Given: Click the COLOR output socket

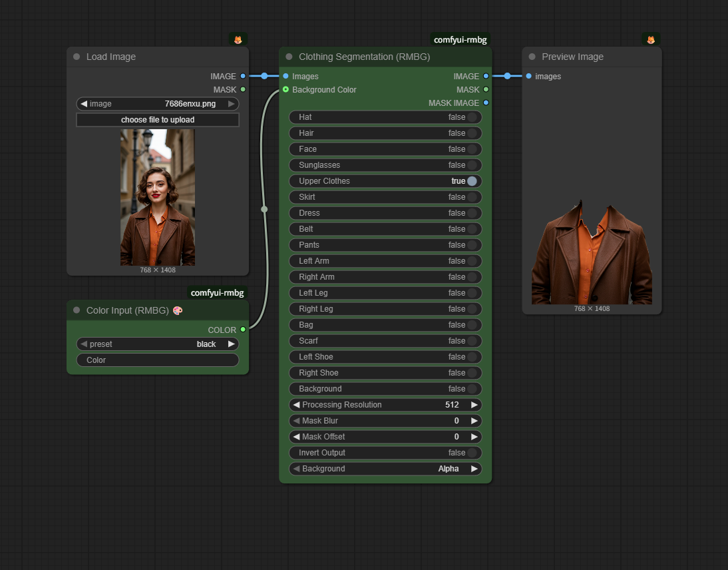Looking at the screenshot, I should pos(243,330).
